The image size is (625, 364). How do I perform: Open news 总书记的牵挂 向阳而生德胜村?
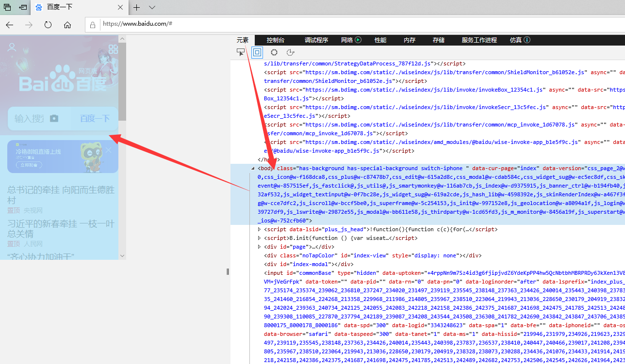coord(61,195)
